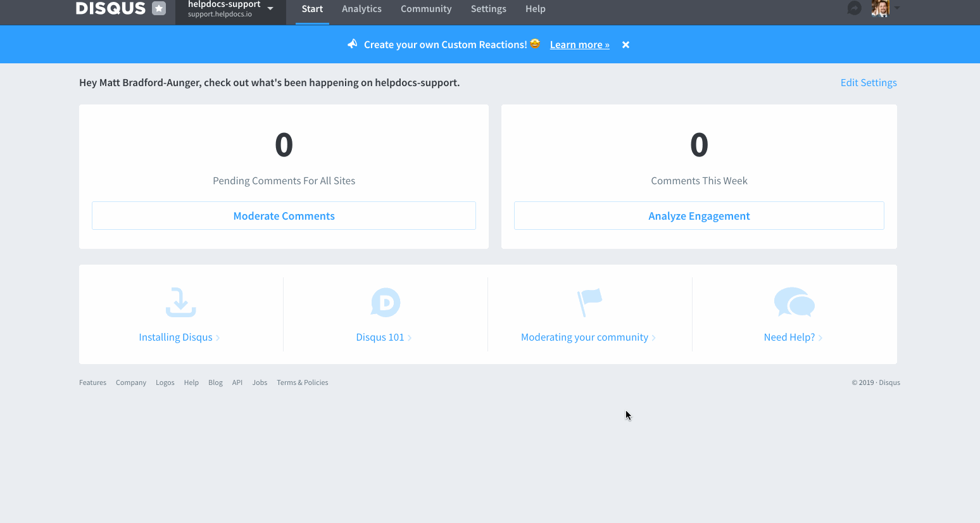This screenshot has width=980, height=523.
Task: Click the DISQUS logo
Action: click(111, 8)
